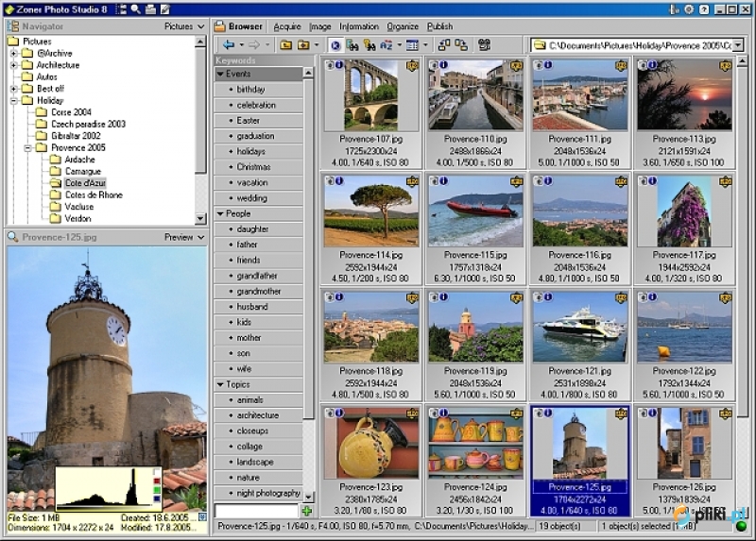Toggle the green channel in histogram
Viewport: 756px width, 541px height.
click(x=157, y=490)
